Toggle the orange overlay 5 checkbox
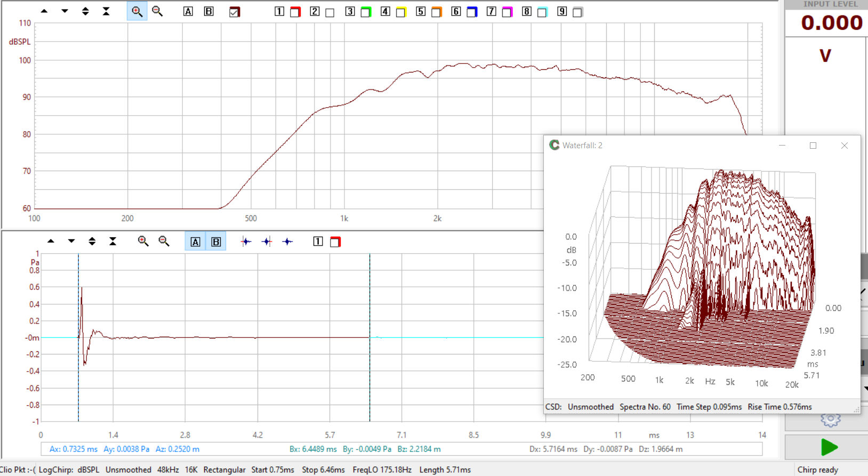The width and height of the screenshot is (868, 476). coord(436,12)
